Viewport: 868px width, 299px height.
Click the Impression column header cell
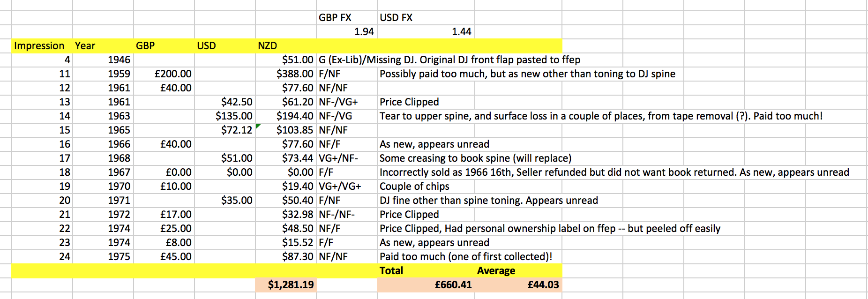tap(42, 46)
